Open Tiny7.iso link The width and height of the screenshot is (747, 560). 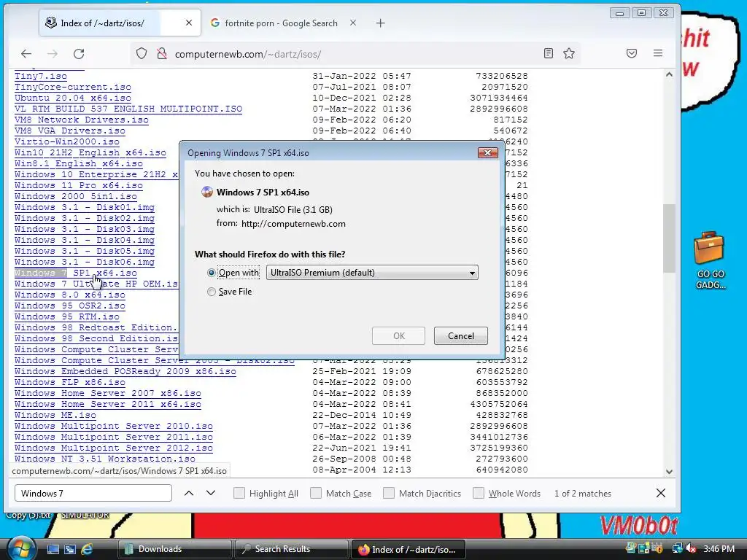click(41, 76)
